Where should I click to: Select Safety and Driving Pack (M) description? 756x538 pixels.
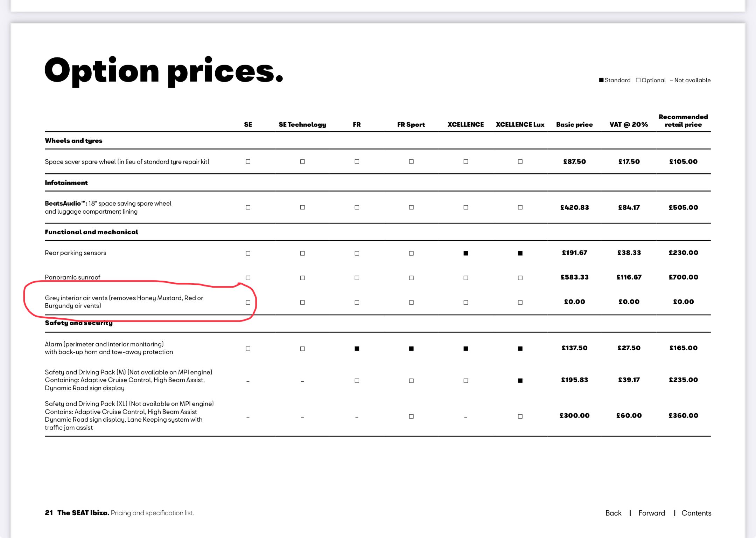[128, 380]
